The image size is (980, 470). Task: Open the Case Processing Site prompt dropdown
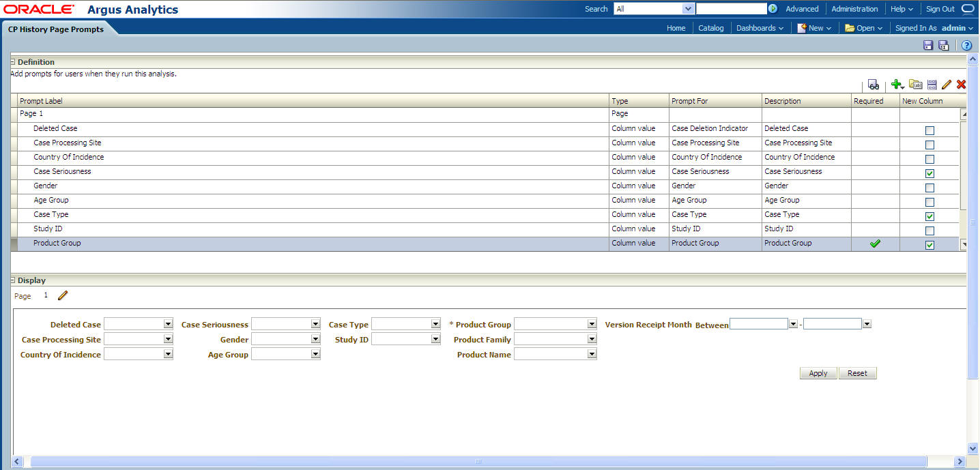point(168,339)
